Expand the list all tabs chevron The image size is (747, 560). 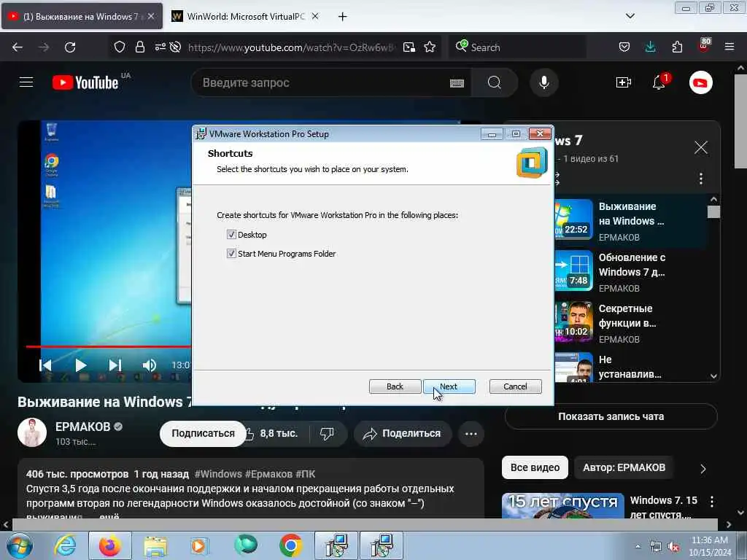(x=630, y=16)
